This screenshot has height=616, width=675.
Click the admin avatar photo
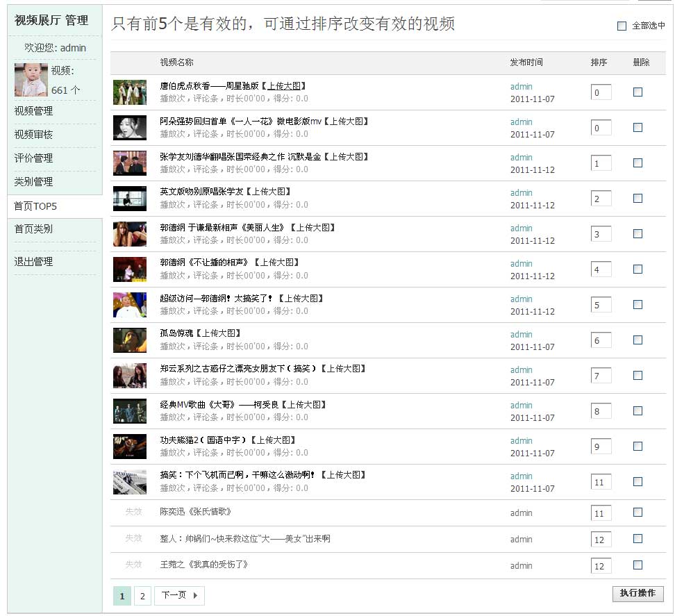pyautogui.click(x=31, y=80)
